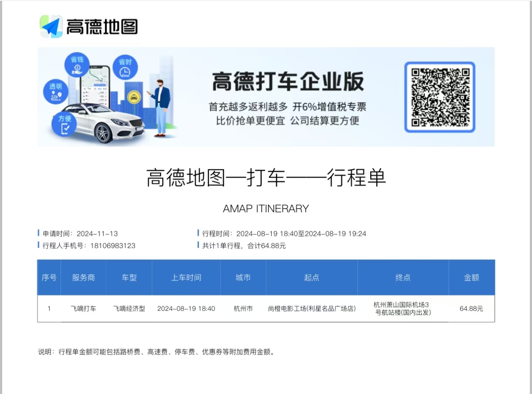Screen dimensions: 532x394
Task: Click the 省钱 money-saving circle icon
Action: coord(77,65)
